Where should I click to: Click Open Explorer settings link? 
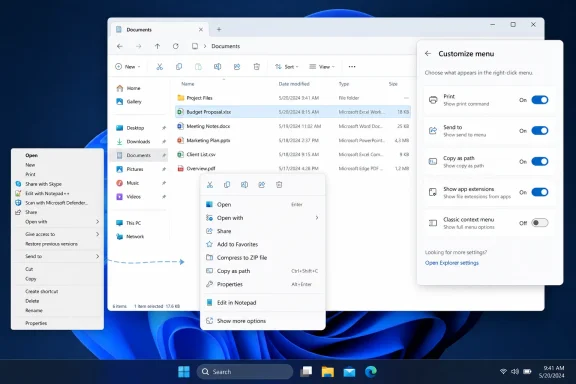click(451, 263)
